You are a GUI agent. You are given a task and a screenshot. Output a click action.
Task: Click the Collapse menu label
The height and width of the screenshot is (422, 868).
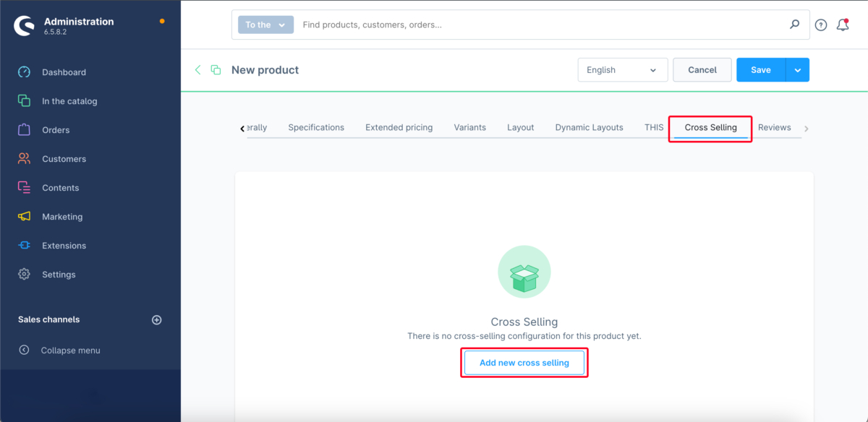click(71, 350)
